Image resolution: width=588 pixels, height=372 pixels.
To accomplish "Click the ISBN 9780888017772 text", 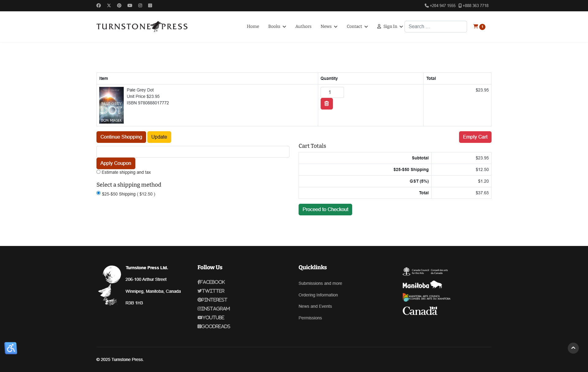I will point(148,103).
